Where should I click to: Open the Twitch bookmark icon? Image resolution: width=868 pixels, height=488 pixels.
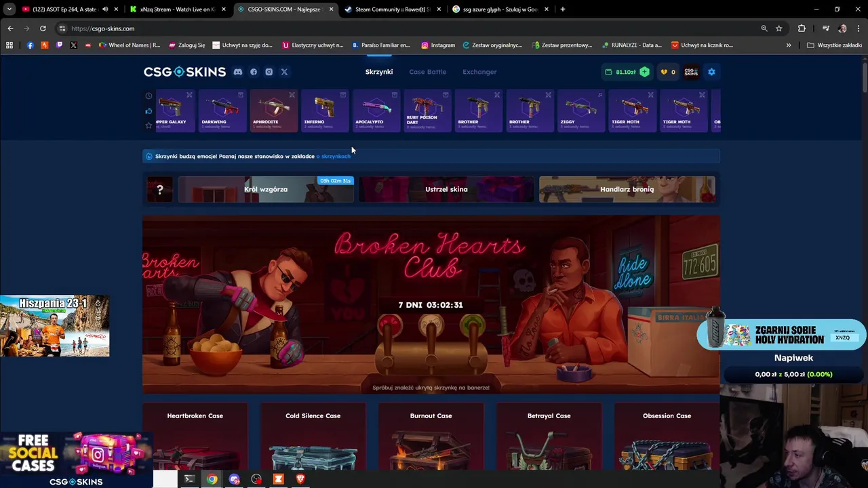tap(59, 45)
